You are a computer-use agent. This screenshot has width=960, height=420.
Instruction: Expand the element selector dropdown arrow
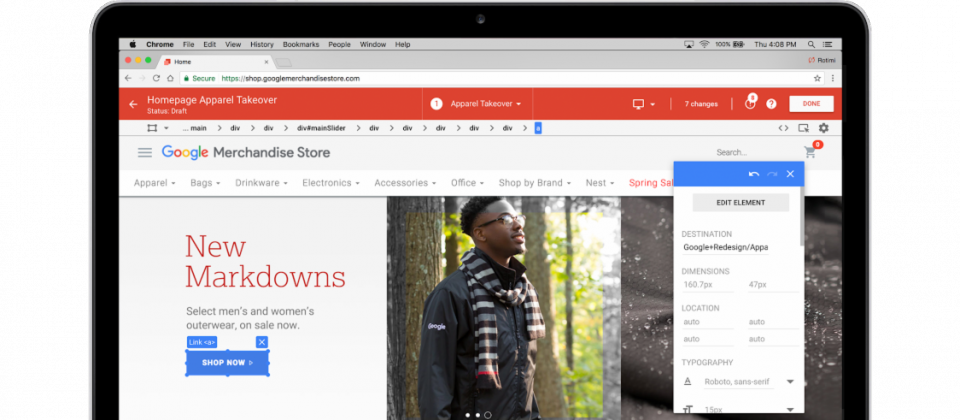click(x=166, y=129)
